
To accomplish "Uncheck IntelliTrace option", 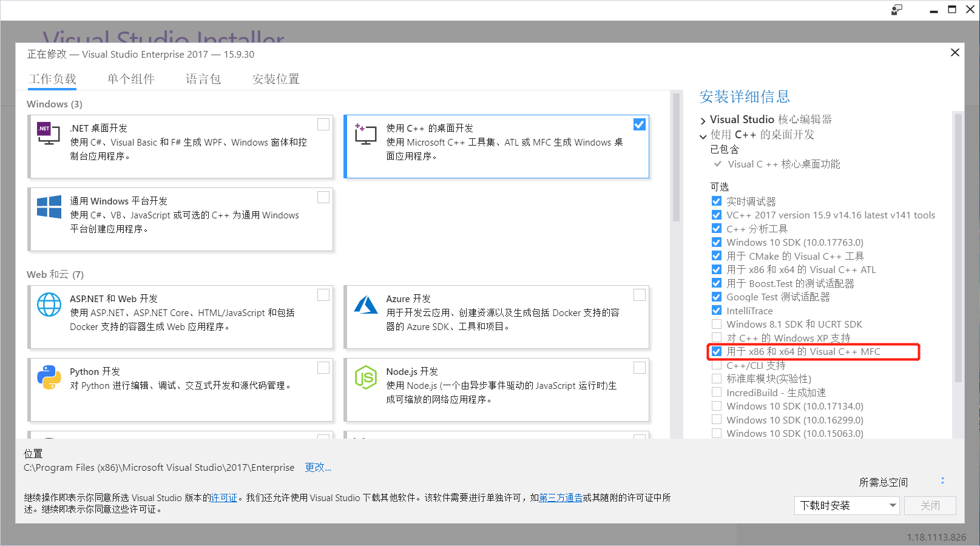I will [x=717, y=310].
